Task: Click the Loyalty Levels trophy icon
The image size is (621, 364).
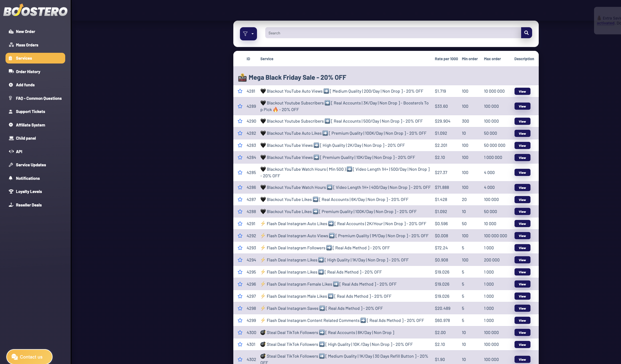Action: [x=11, y=192]
